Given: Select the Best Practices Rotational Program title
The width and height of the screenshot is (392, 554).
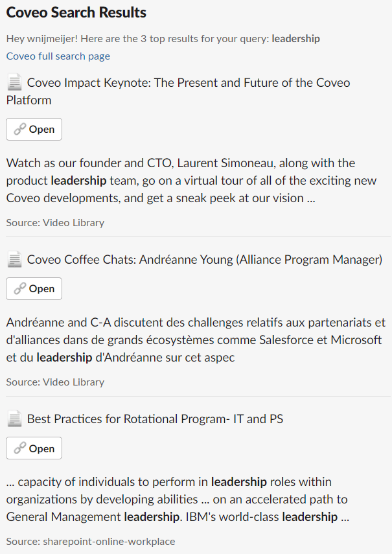Looking at the screenshot, I should pyautogui.click(x=154, y=419).
